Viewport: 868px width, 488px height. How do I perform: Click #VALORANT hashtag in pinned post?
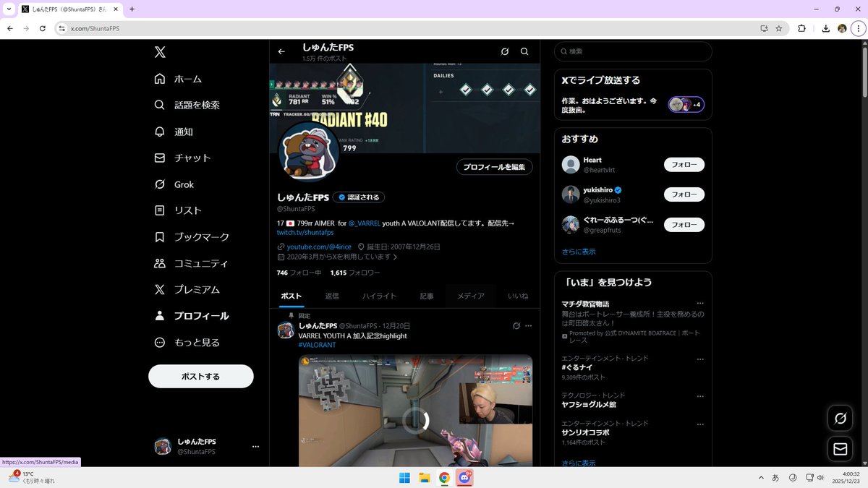pyautogui.click(x=317, y=345)
